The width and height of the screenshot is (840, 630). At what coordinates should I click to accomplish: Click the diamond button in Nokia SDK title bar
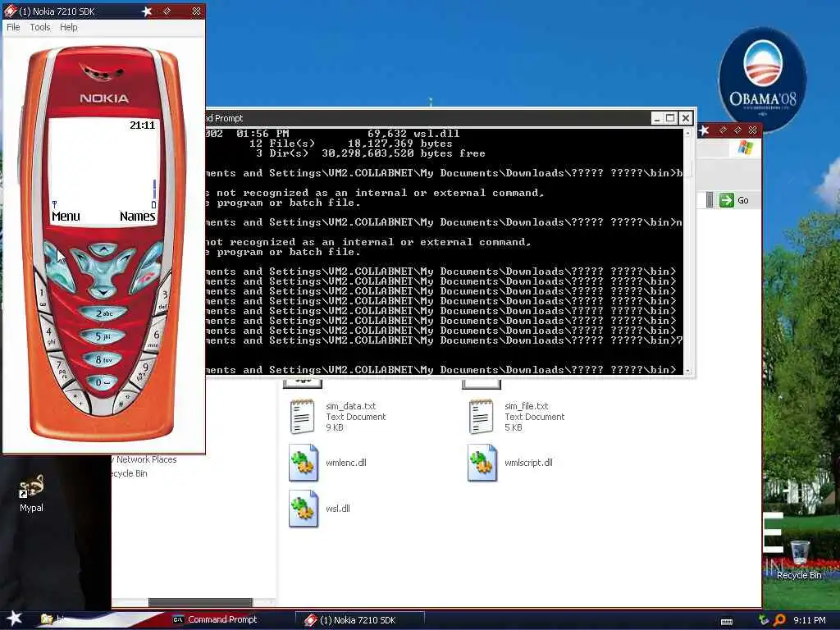[x=167, y=11]
